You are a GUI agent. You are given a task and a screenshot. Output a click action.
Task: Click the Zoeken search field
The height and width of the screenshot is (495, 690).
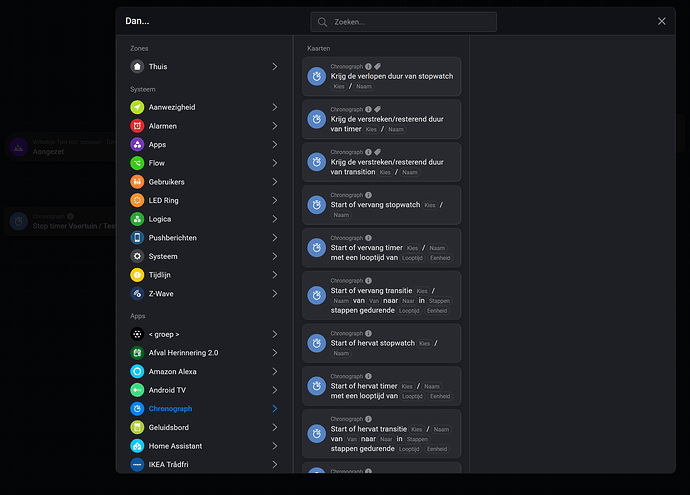(x=404, y=22)
